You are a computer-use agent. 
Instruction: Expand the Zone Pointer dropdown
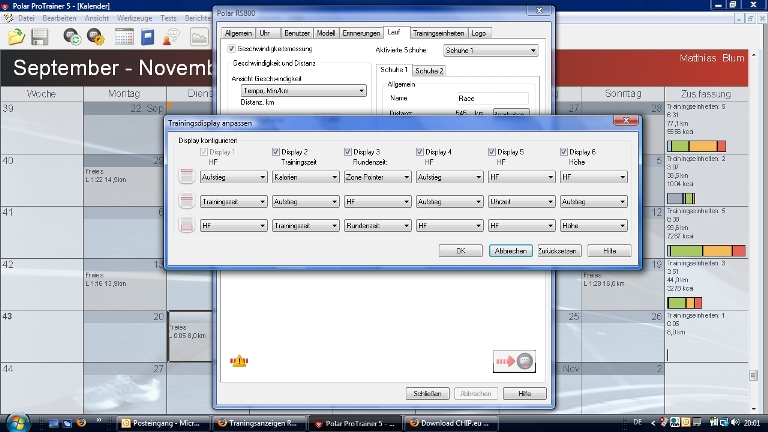point(377,176)
